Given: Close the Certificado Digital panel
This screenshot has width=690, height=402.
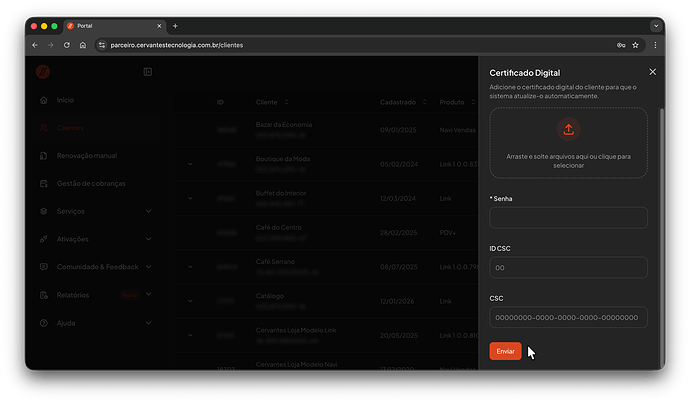Looking at the screenshot, I should pos(652,72).
